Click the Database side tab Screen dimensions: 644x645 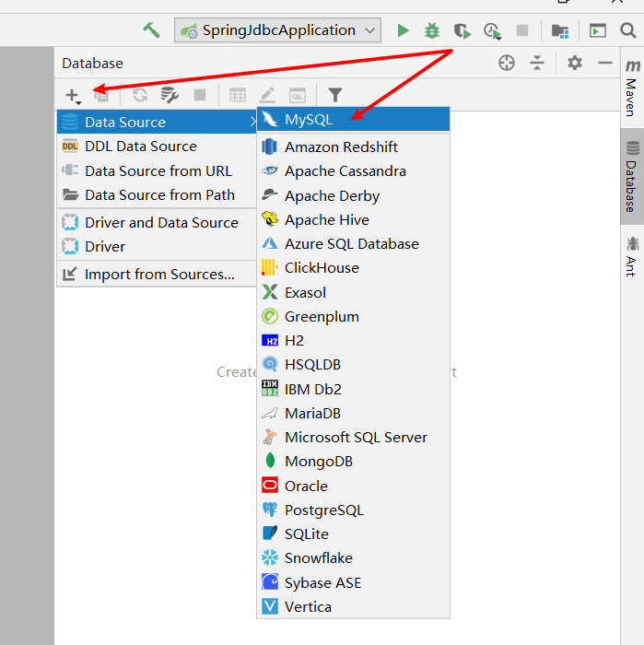[632, 177]
